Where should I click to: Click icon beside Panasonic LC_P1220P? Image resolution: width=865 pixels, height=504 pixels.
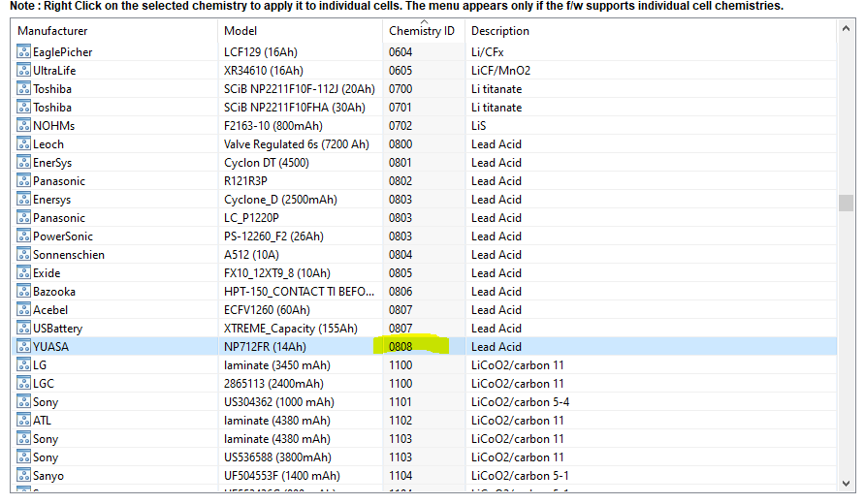click(x=23, y=218)
